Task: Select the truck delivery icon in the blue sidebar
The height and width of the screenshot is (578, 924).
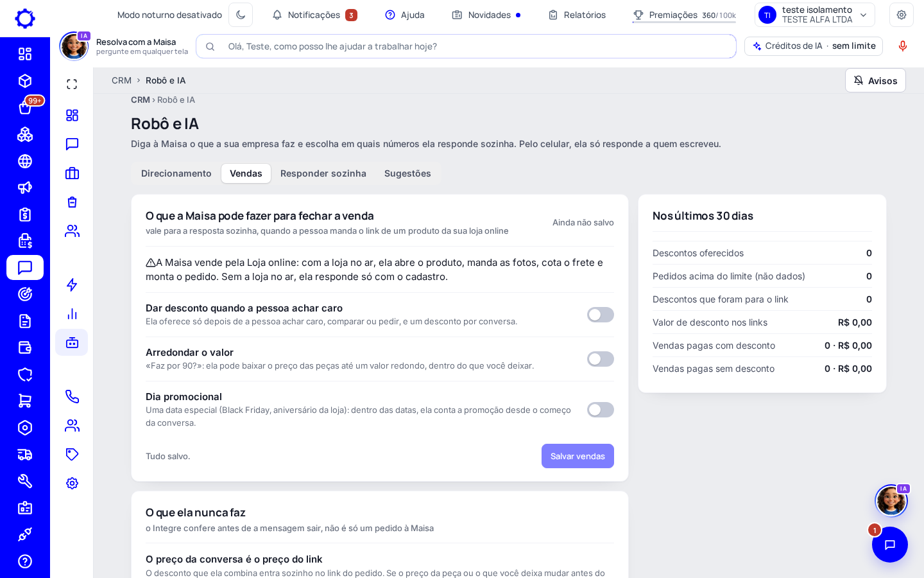Action: tap(25, 455)
